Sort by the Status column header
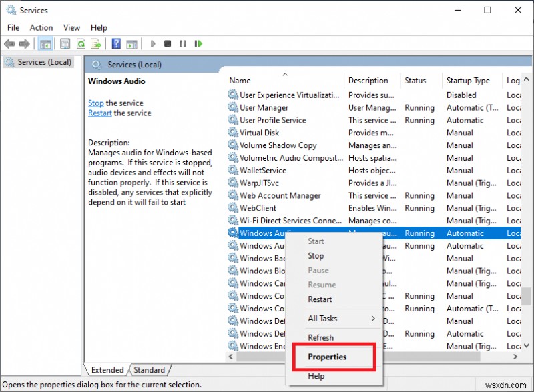The image size is (534, 392). click(421, 81)
